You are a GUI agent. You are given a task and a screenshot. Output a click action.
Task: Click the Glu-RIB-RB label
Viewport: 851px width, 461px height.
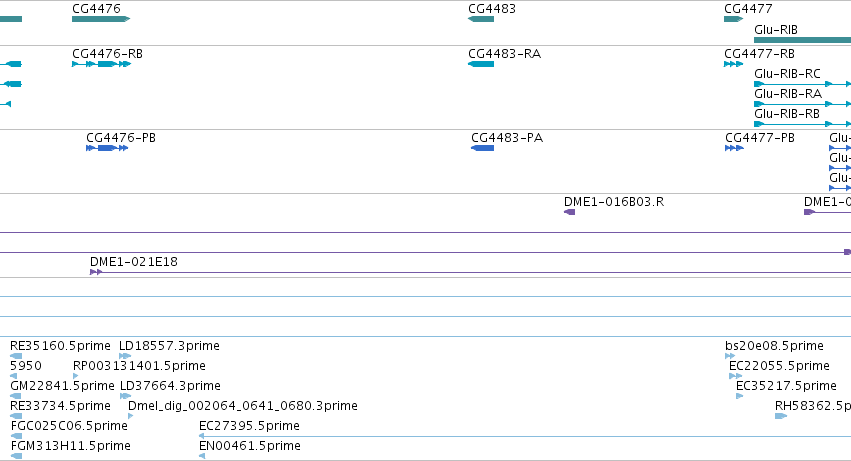[x=787, y=114]
